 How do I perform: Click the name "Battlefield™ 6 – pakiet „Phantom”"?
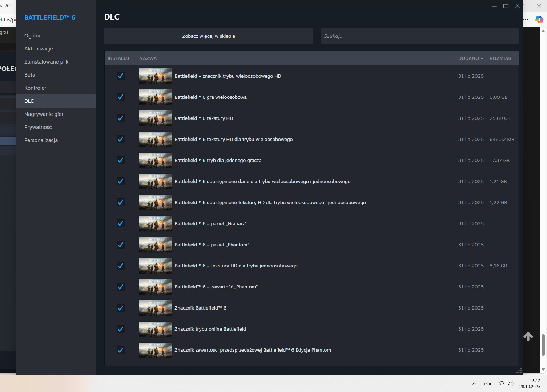click(x=212, y=245)
